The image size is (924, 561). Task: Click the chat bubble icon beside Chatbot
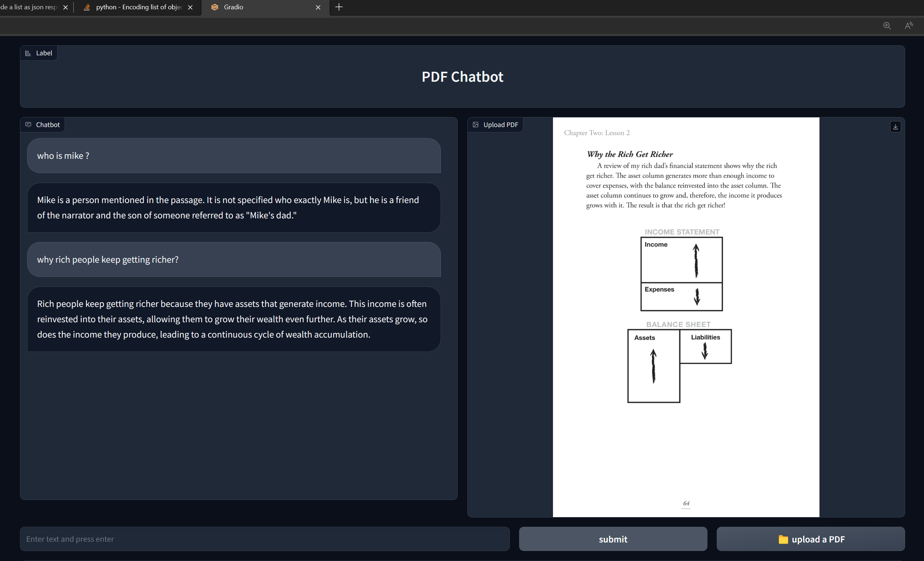(x=28, y=125)
